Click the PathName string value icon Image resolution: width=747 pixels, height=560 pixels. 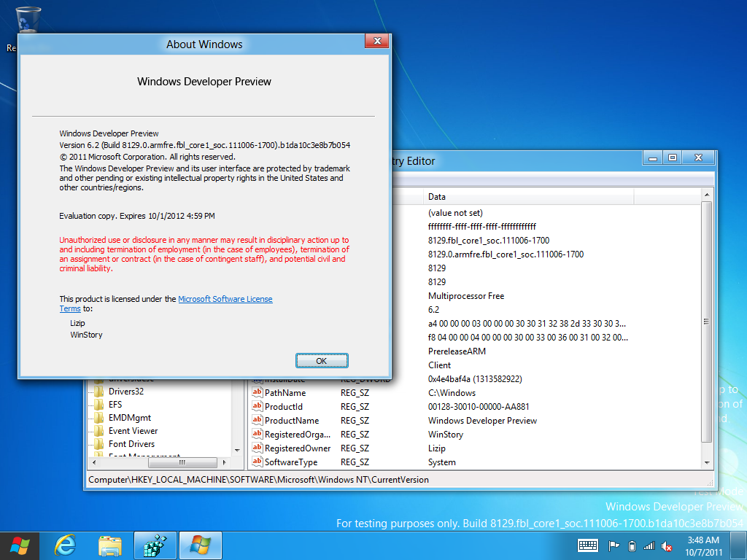pos(258,392)
